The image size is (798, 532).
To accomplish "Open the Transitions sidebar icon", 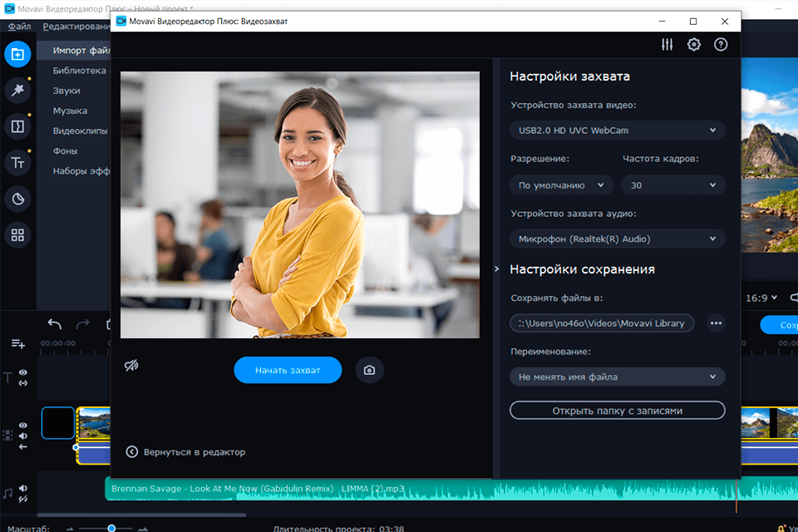I will tap(17, 126).
